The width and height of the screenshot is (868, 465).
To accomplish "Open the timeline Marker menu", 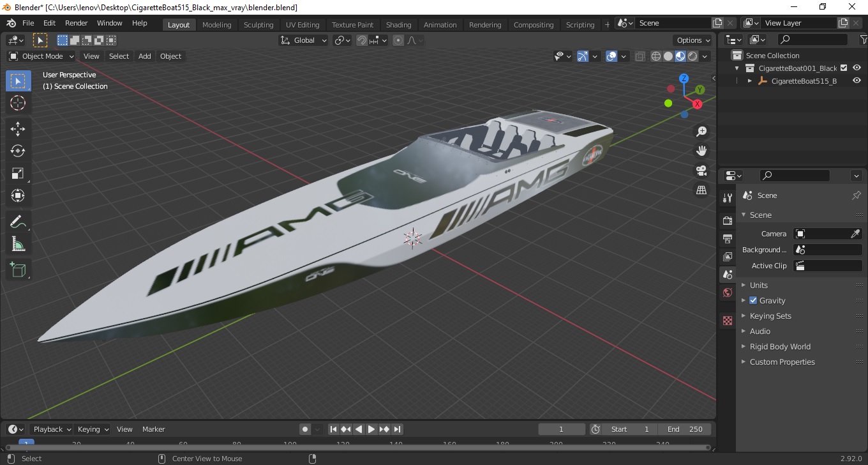I will [x=153, y=429].
